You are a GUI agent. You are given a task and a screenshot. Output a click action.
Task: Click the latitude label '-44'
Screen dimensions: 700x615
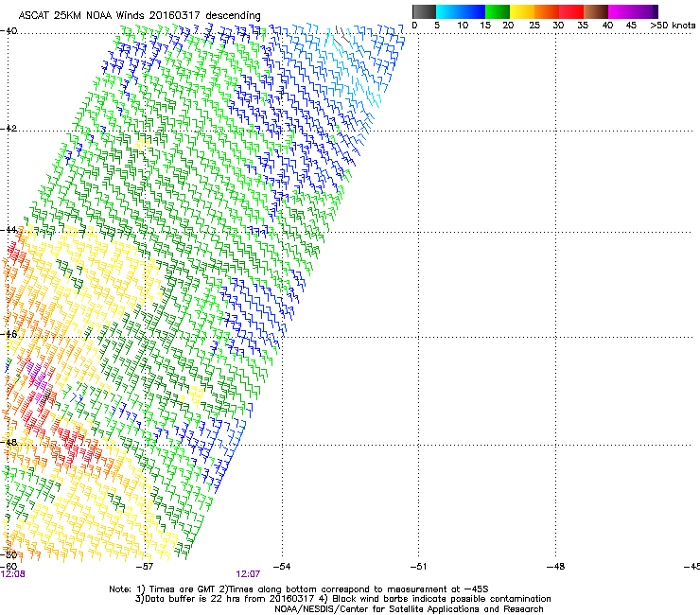click(9, 230)
